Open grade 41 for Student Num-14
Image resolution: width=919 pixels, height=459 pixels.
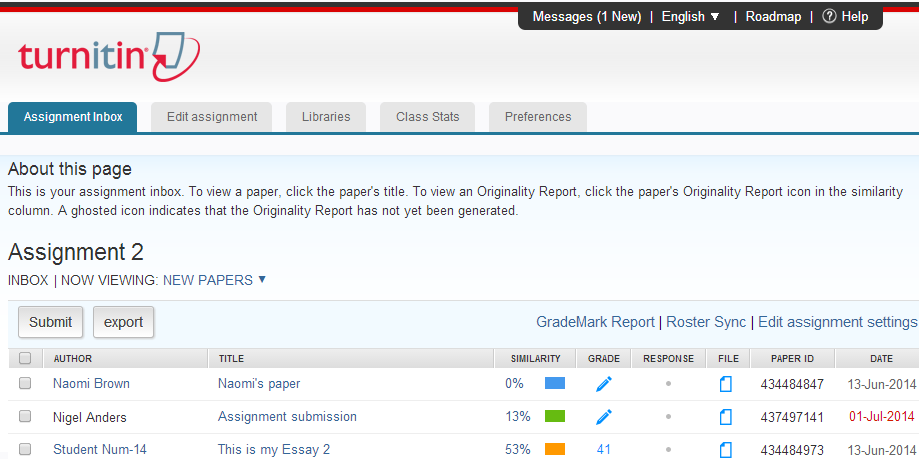tap(604, 450)
